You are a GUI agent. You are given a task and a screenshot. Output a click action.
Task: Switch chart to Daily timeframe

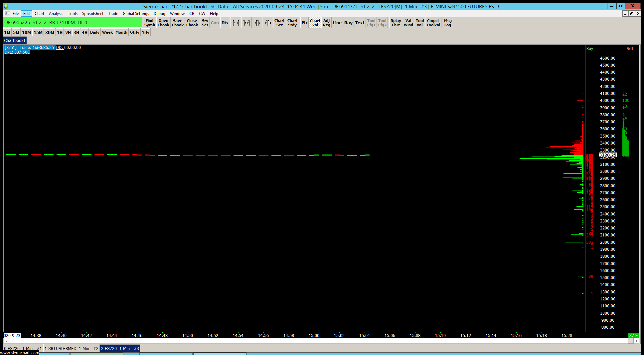(x=94, y=32)
